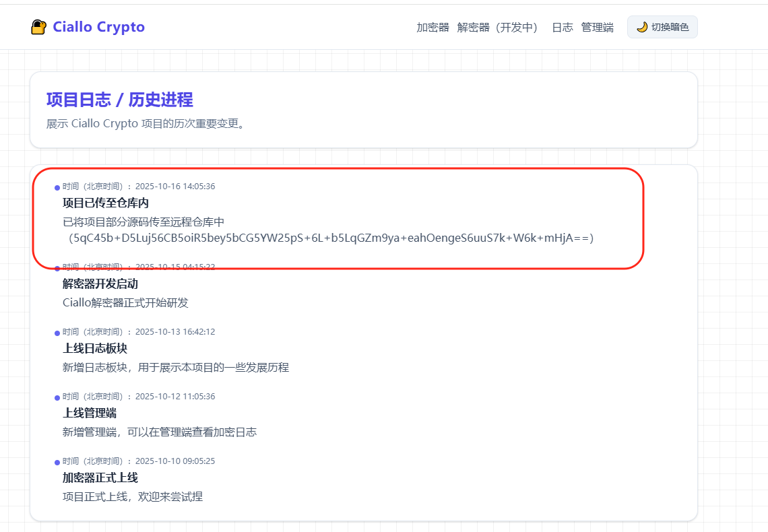Click the bullet dot beside 上线管理端 entry
The image size is (768, 532).
click(57, 397)
